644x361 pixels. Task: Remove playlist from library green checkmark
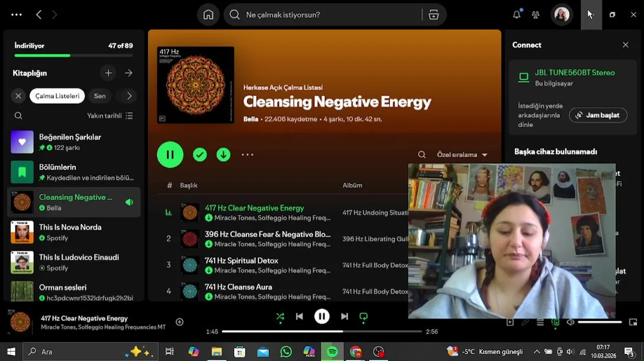[x=200, y=155]
